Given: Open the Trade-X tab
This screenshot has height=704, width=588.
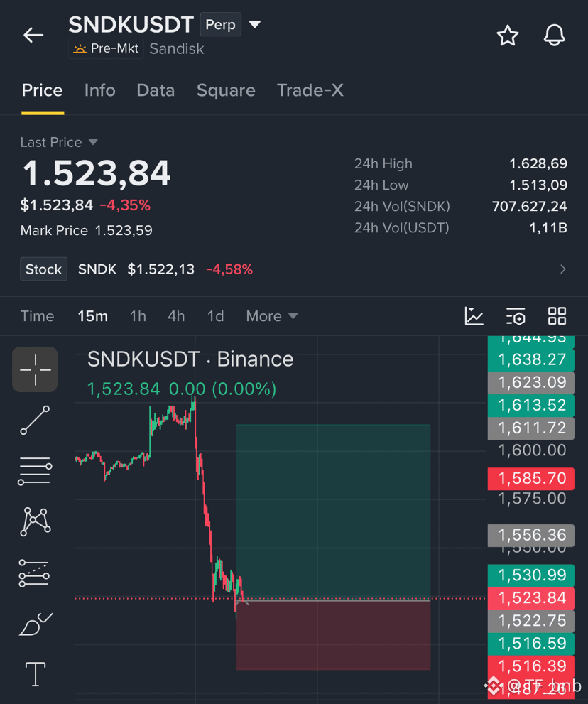Looking at the screenshot, I should click(x=310, y=91).
